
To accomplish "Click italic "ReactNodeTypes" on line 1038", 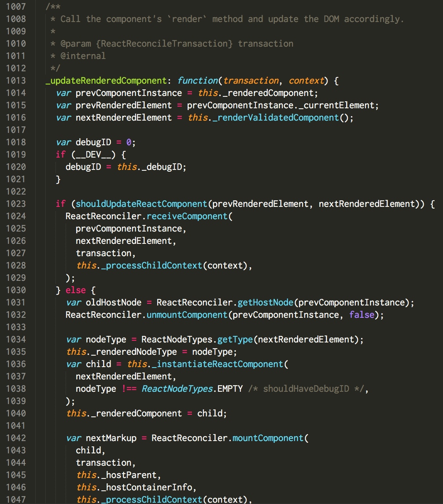I will click(x=177, y=389).
